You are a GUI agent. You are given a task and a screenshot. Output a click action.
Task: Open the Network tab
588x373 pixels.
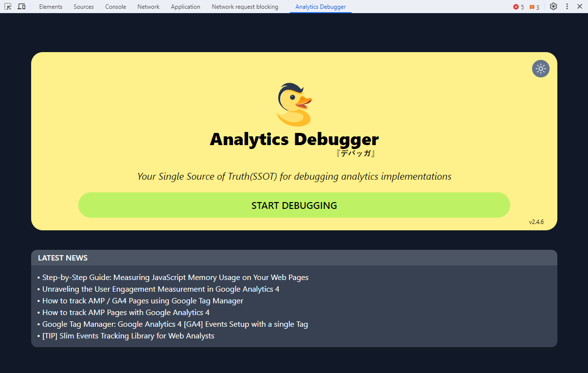[x=148, y=6]
